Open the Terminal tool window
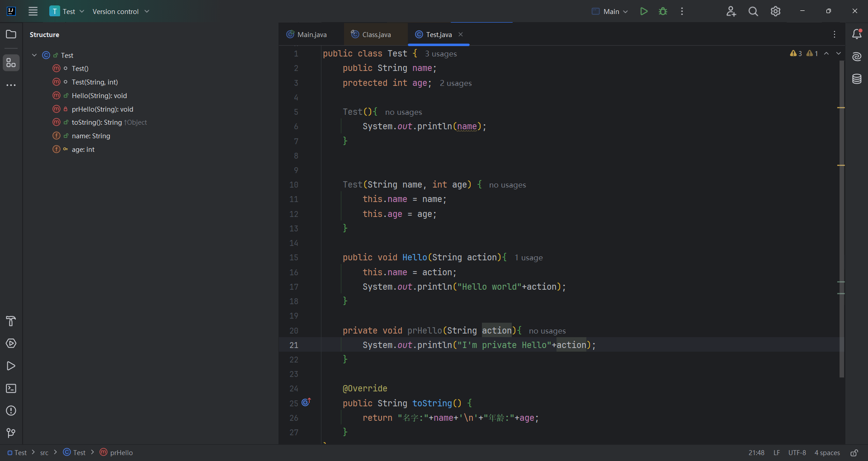The width and height of the screenshot is (868, 461). point(11,388)
